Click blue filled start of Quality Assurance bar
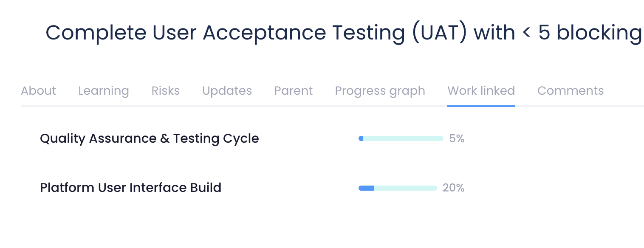The width and height of the screenshot is (644, 248). coord(361,138)
